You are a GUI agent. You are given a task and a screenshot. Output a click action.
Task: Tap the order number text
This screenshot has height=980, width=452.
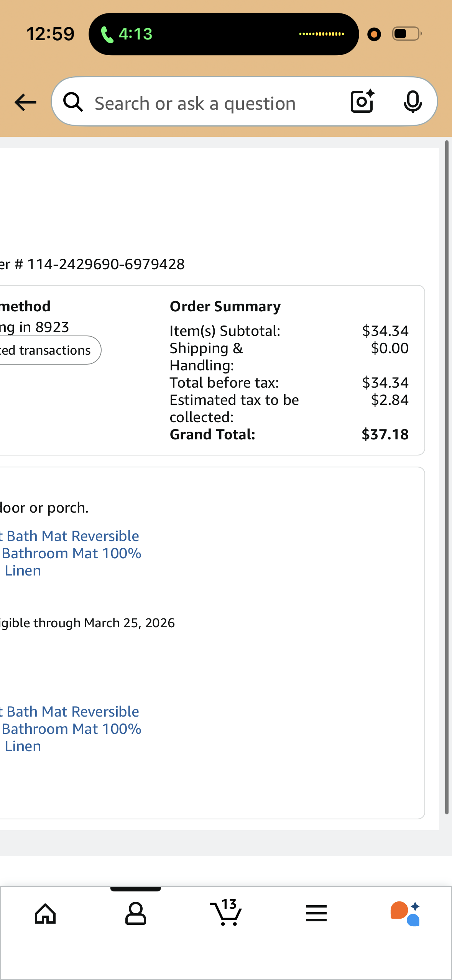pyautogui.click(x=92, y=264)
